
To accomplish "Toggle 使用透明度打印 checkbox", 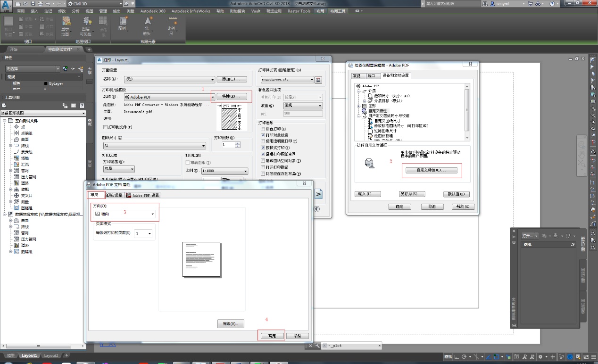I will [263, 141].
